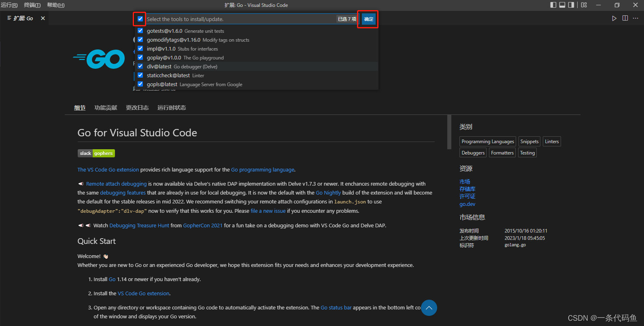The height and width of the screenshot is (326, 644).
Task: Click the golang.go identifier text
Action: [x=515, y=245]
